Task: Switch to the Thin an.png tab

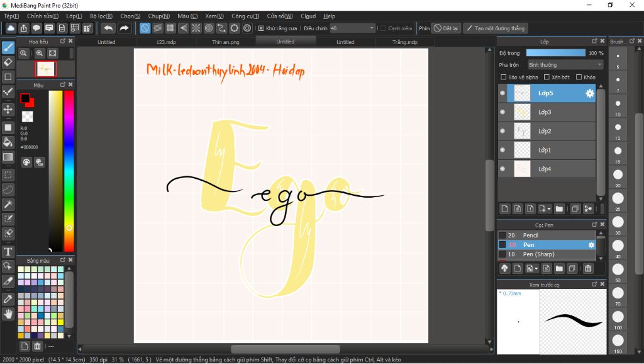Action: [226, 42]
